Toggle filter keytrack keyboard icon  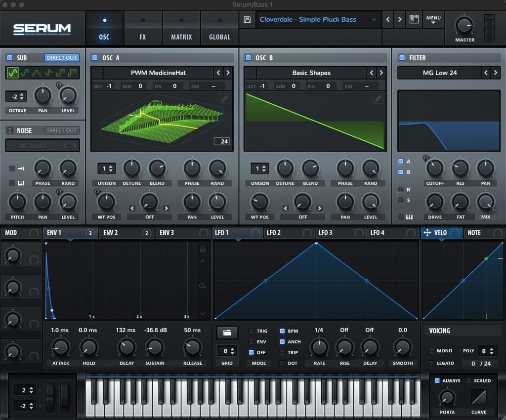coord(409,217)
